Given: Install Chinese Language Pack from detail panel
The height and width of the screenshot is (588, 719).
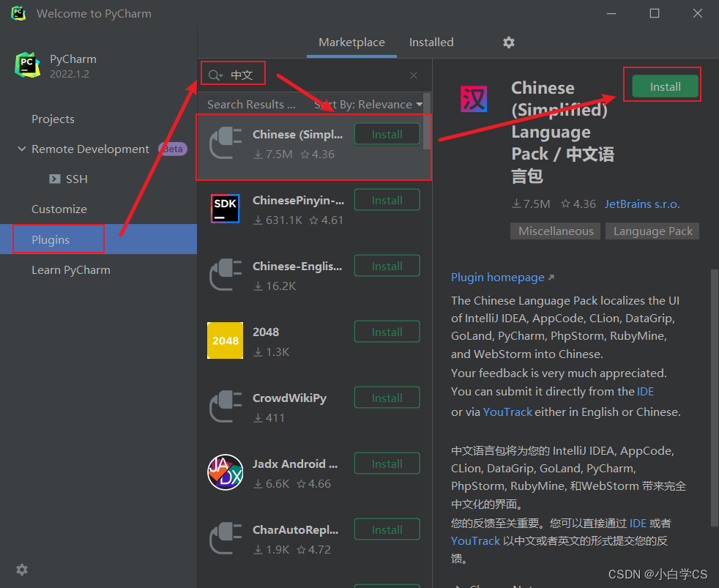Looking at the screenshot, I should (665, 86).
